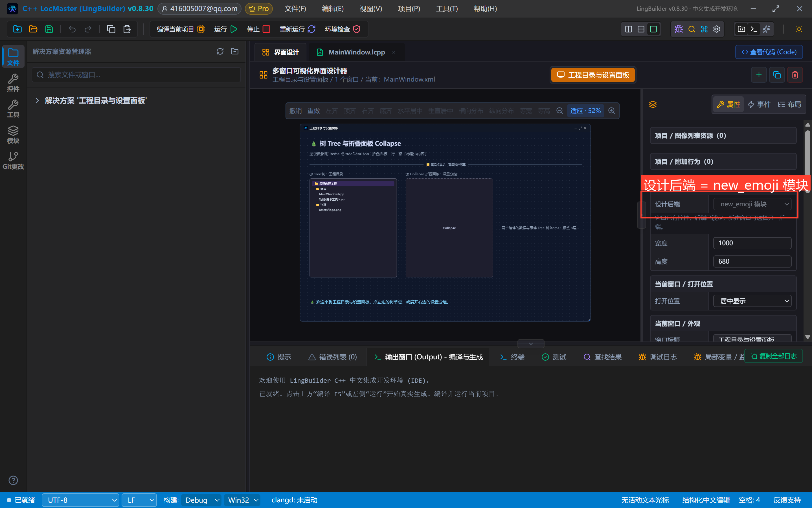
Task: Click the copy icon in toolbar
Action: click(x=111, y=29)
